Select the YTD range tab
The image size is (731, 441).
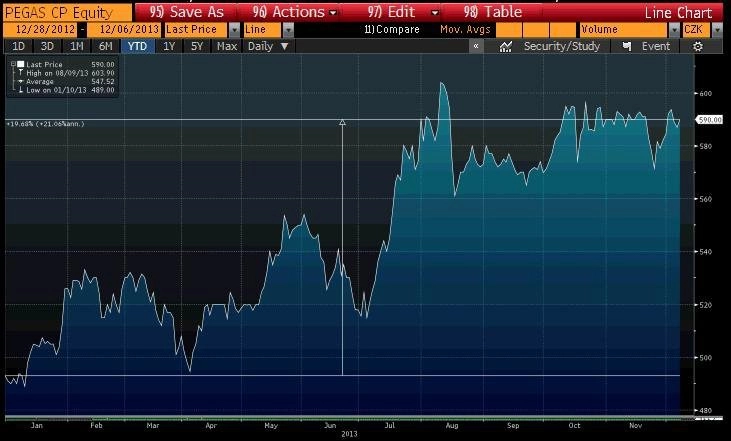pos(138,46)
